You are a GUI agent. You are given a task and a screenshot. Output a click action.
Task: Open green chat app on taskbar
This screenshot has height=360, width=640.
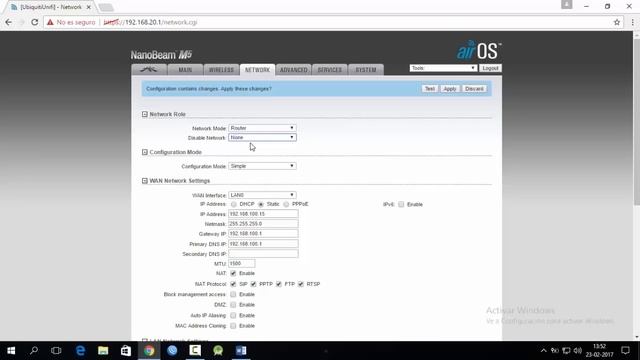pos(218,351)
